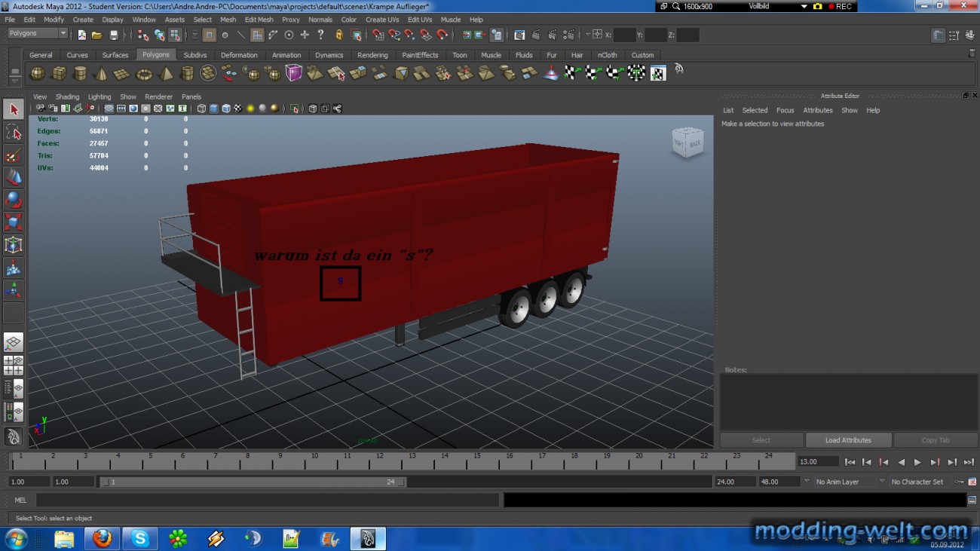
Task: Click the current frame field showing 13.00
Action: coord(818,461)
